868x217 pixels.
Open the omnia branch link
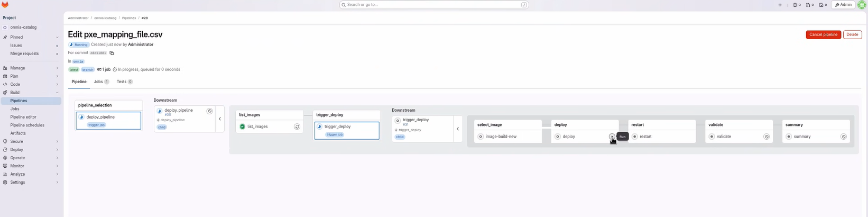pos(78,62)
